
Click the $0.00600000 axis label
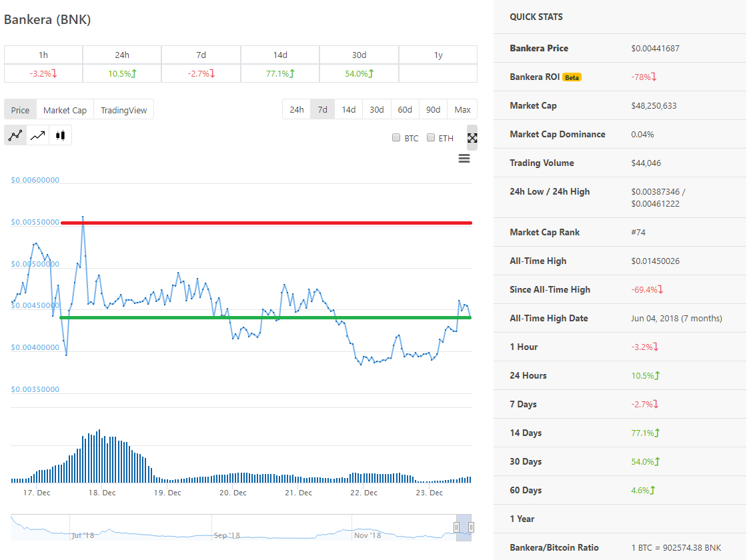(35, 180)
